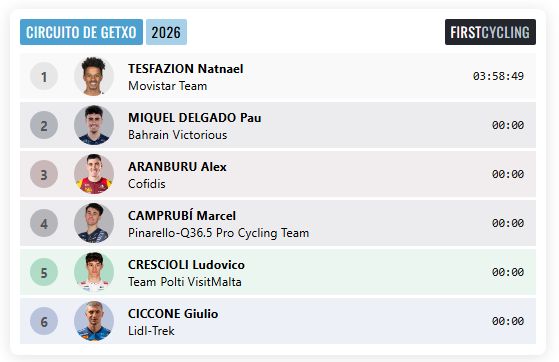Click the Bahrain Victorious team name
The height and width of the screenshot is (362, 559).
pyautogui.click(x=178, y=135)
